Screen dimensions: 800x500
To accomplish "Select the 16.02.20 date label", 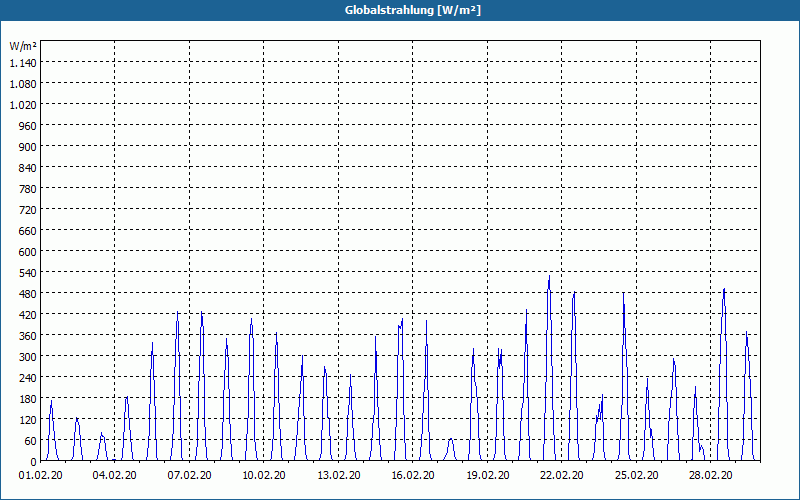I will point(413,476).
